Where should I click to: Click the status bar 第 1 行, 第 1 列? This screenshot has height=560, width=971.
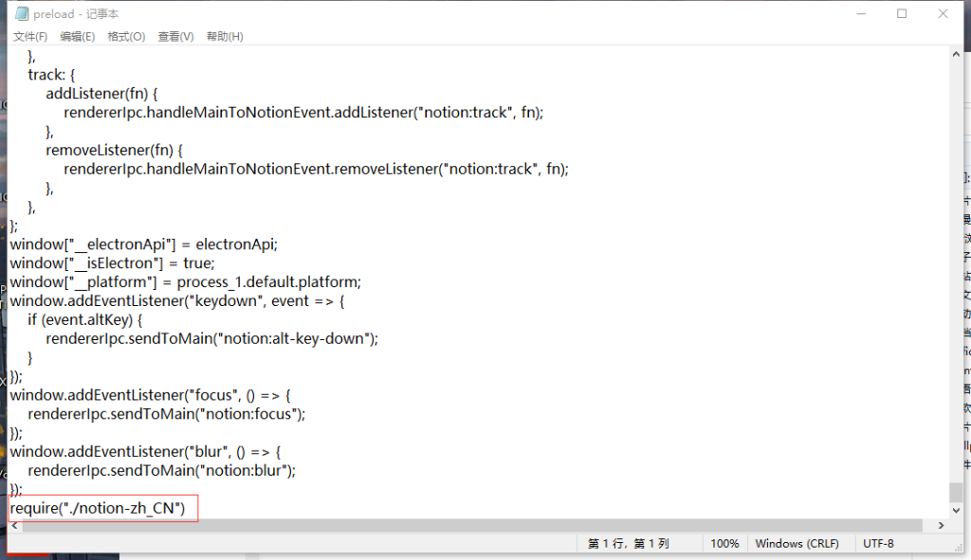pos(629,543)
